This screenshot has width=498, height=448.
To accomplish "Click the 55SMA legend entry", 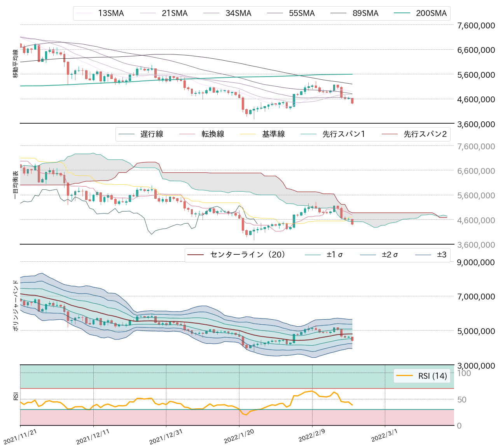I will pyautogui.click(x=301, y=14).
